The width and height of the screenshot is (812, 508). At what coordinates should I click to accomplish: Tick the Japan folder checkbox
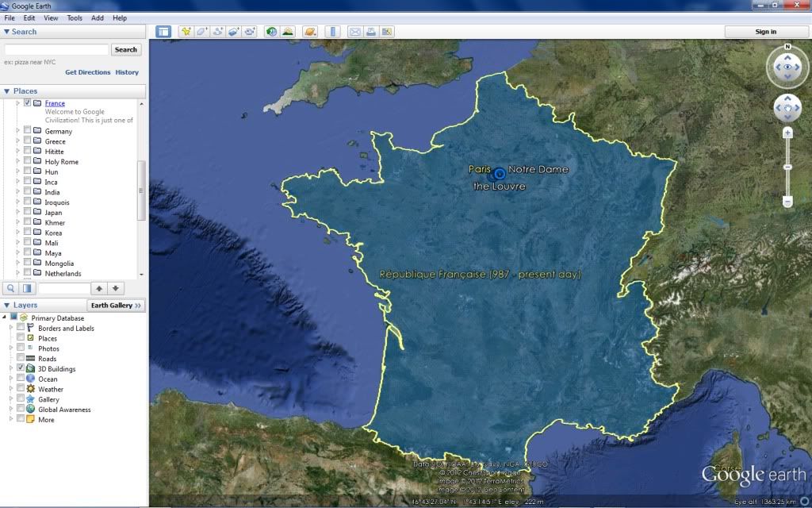pos(28,211)
